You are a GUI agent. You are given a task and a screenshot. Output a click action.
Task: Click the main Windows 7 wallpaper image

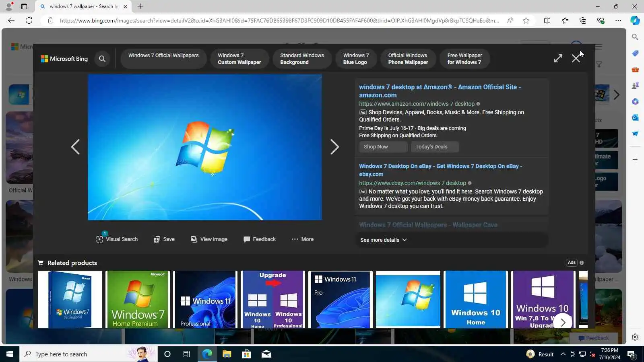tap(205, 147)
